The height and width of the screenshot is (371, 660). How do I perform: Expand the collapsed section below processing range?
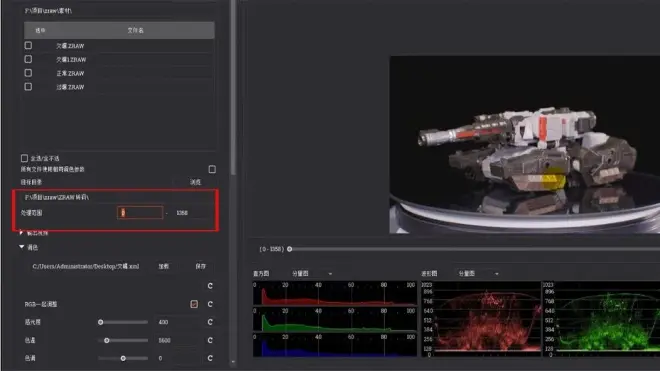click(21, 232)
